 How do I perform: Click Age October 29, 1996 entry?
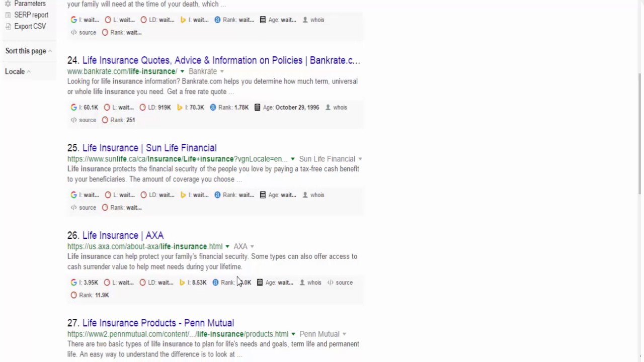point(287,107)
